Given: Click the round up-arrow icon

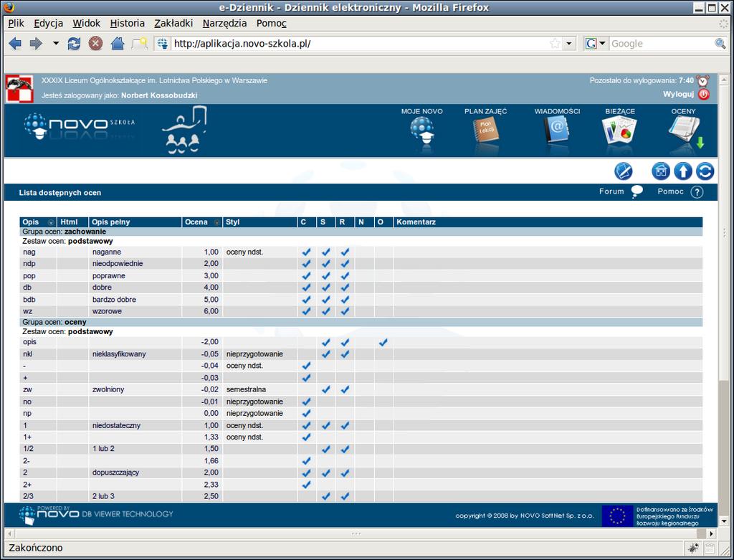Looking at the screenshot, I should [x=683, y=171].
